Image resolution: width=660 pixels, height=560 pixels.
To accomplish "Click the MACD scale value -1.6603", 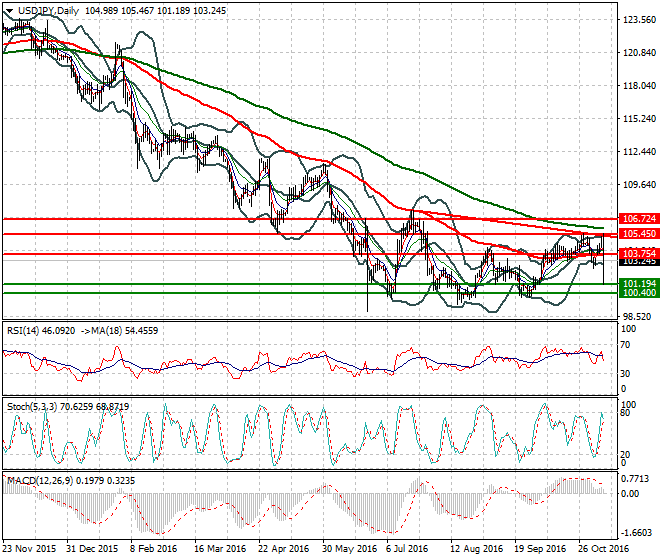I will coord(635,533).
